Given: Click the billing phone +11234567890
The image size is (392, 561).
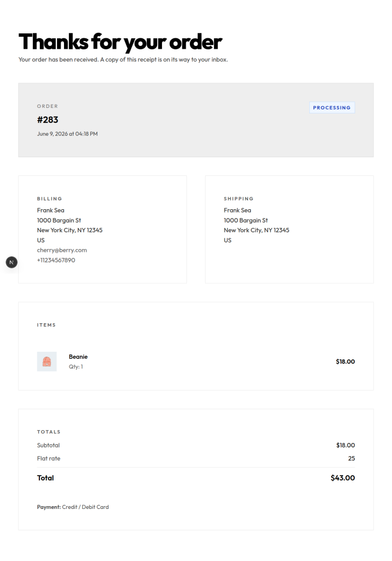Looking at the screenshot, I should (56, 260).
